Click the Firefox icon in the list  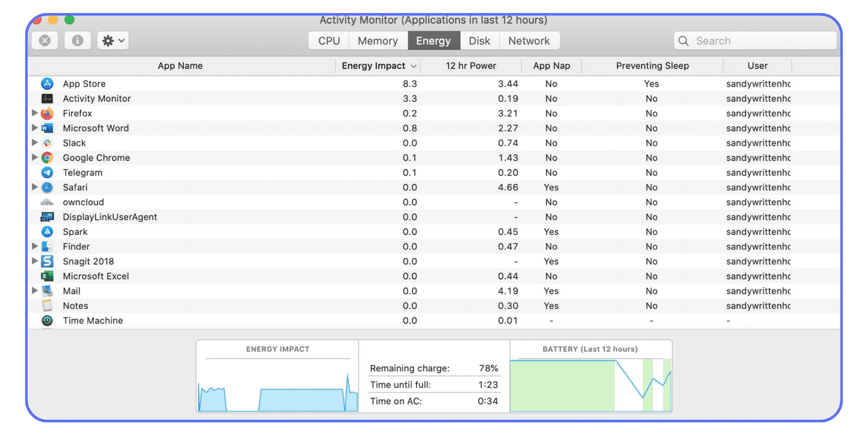[x=47, y=114]
